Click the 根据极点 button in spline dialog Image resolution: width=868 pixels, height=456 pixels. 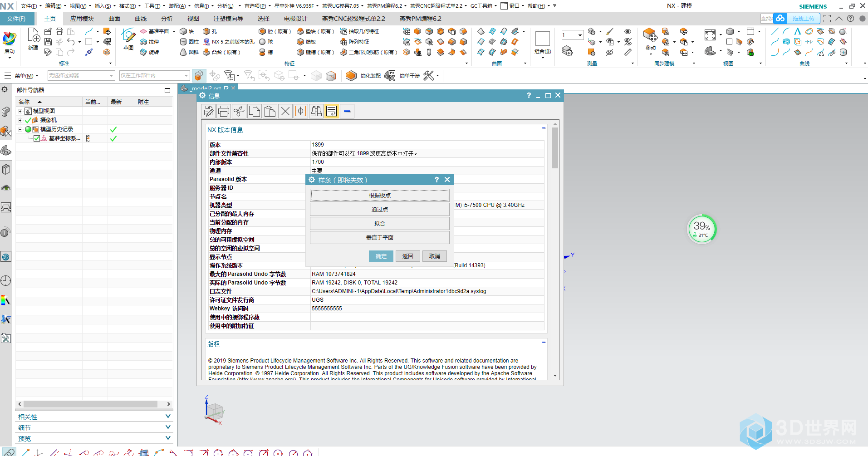(380, 195)
